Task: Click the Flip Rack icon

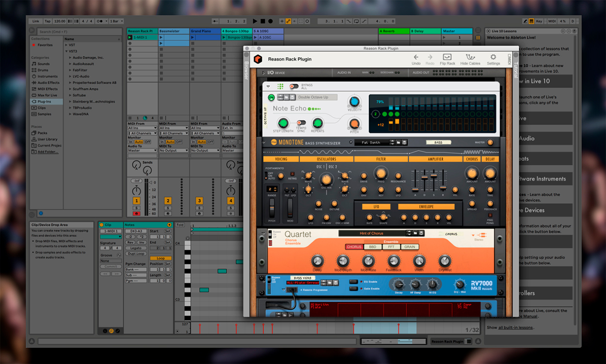Action: tap(447, 58)
